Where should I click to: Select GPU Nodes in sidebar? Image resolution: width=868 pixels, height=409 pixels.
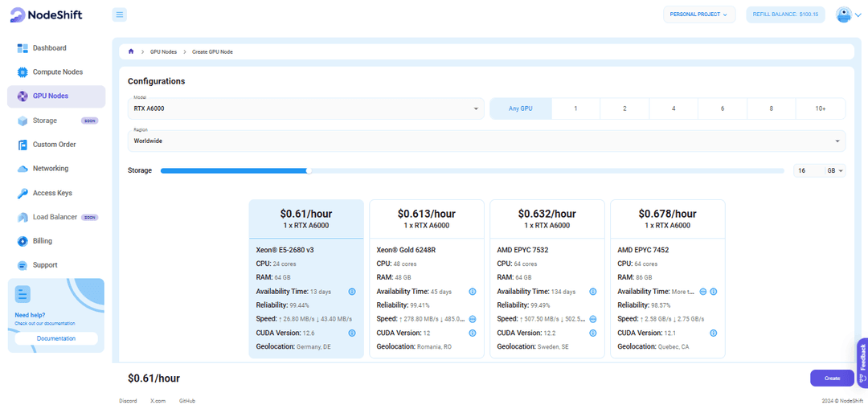(56, 96)
